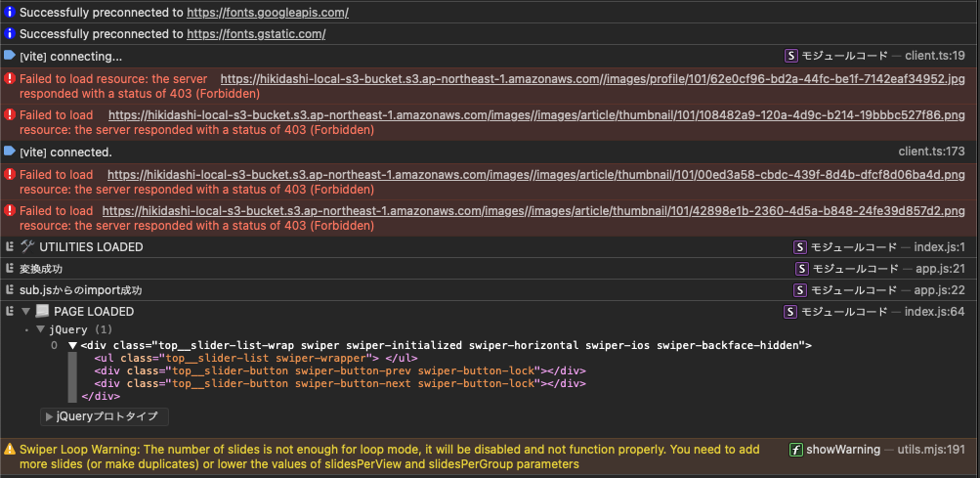The width and height of the screenshot is (980, 478).
Task: Click the function icon beside showWarning
Action: [x=796, y=450]
